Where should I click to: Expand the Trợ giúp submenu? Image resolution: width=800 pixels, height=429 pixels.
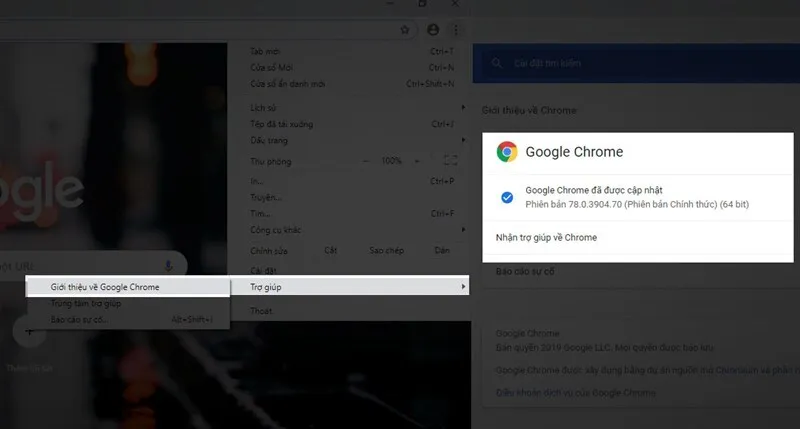350,287
